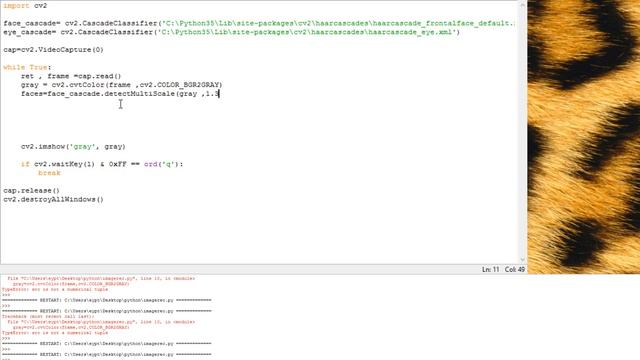
Task: Place cursor on the 'import cv2' line
Action: coord(25,6)
